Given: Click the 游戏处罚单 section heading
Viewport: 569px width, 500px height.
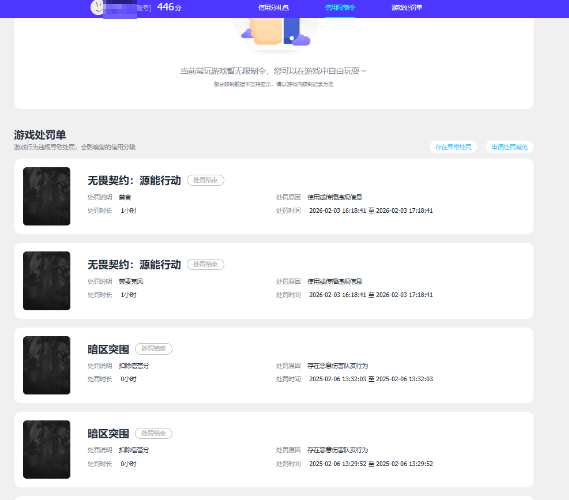Looking at the screenshot, I should [40, 135].
